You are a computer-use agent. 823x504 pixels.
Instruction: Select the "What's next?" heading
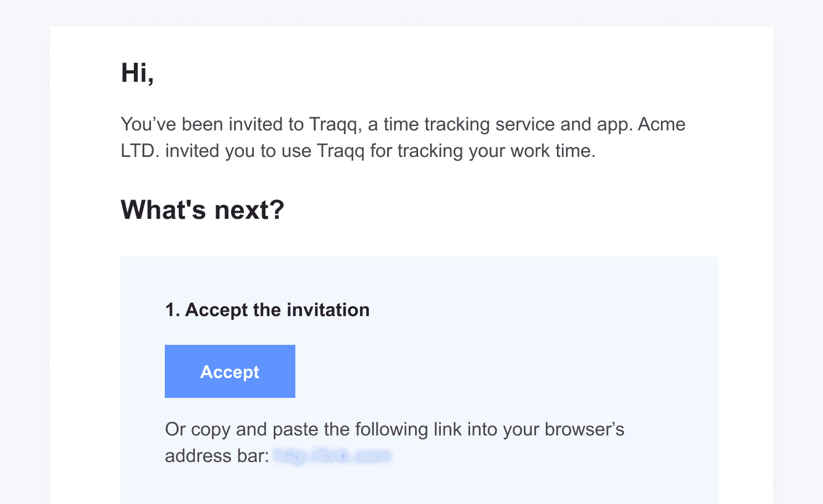[x=202, y=210]
